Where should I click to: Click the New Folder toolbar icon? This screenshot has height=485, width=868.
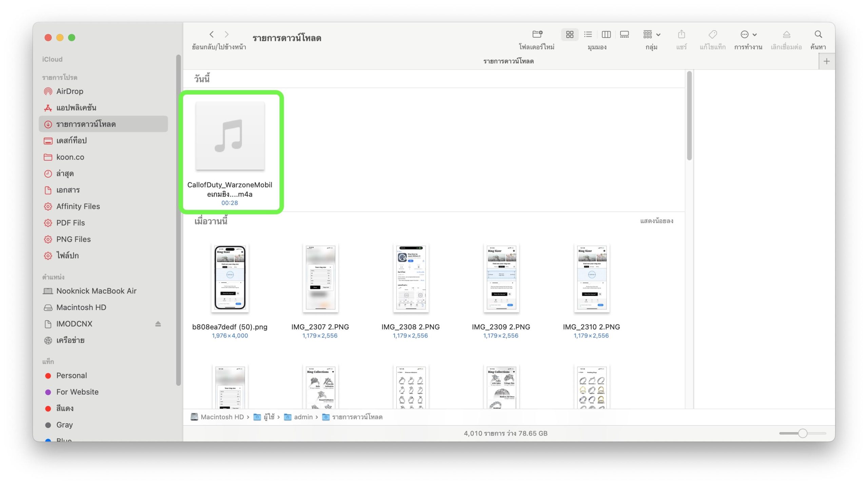tap(537, 34)
